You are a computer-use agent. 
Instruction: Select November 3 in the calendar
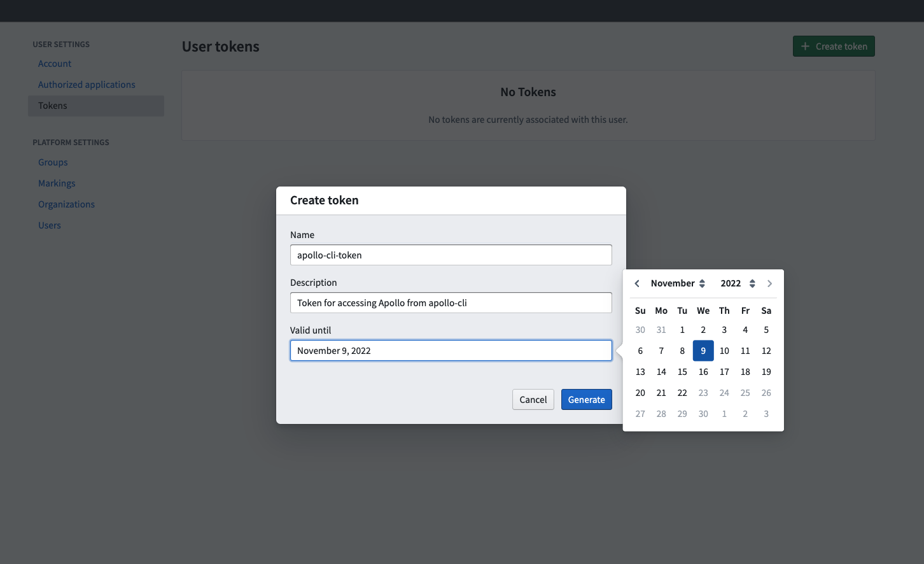[724, 330]
